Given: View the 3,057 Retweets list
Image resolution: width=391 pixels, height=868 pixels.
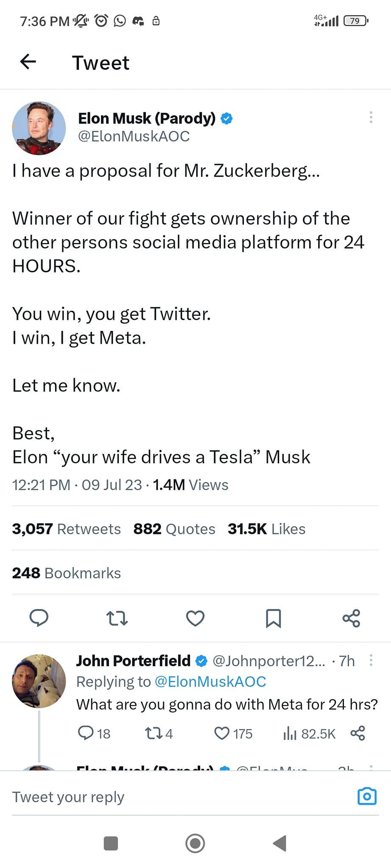Looking at the screenshot, I should pos(66,529).
